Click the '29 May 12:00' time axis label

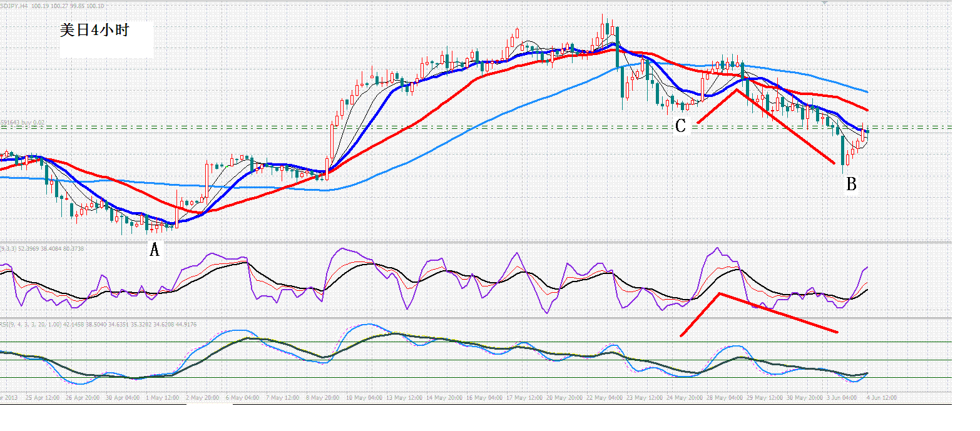(765, 398)
